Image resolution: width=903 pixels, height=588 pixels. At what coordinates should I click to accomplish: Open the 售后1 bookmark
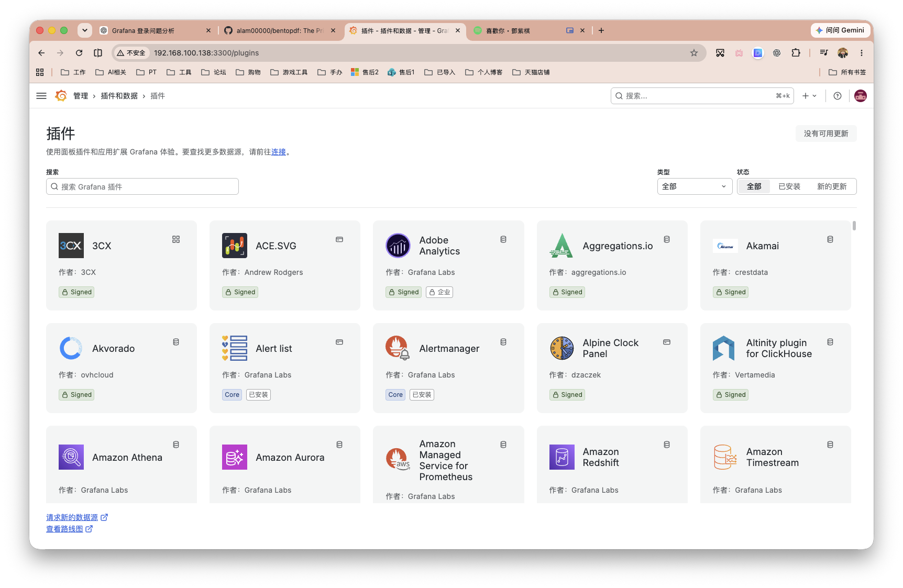(401, 72)
